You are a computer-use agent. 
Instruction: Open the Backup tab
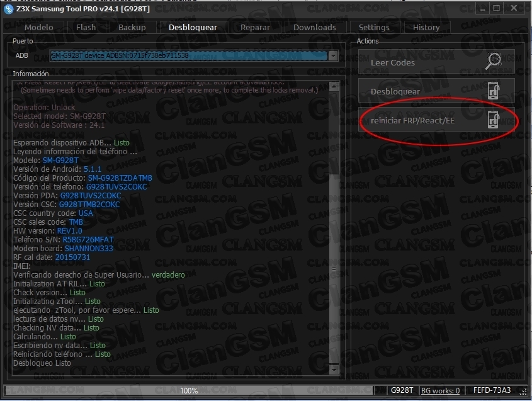coord(132,28)
